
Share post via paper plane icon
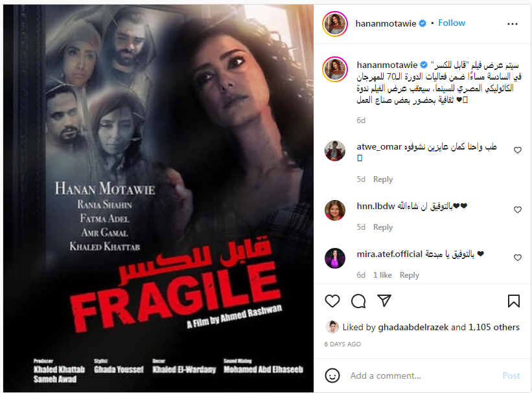point(384,301)
